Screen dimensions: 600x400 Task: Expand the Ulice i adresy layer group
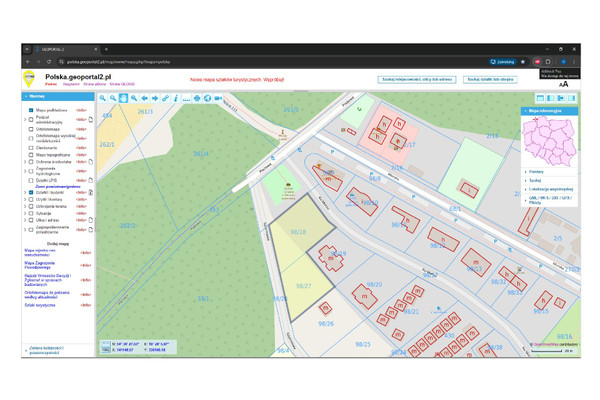[x=25, y=220]
